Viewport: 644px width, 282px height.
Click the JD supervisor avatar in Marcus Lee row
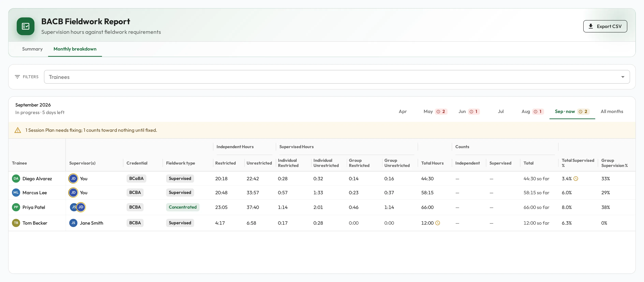coord(73,193)
